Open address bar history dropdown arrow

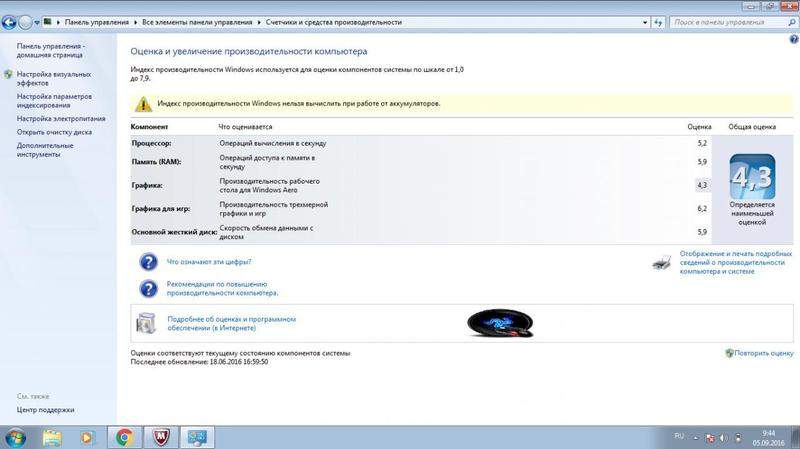(x=645, y=22)
